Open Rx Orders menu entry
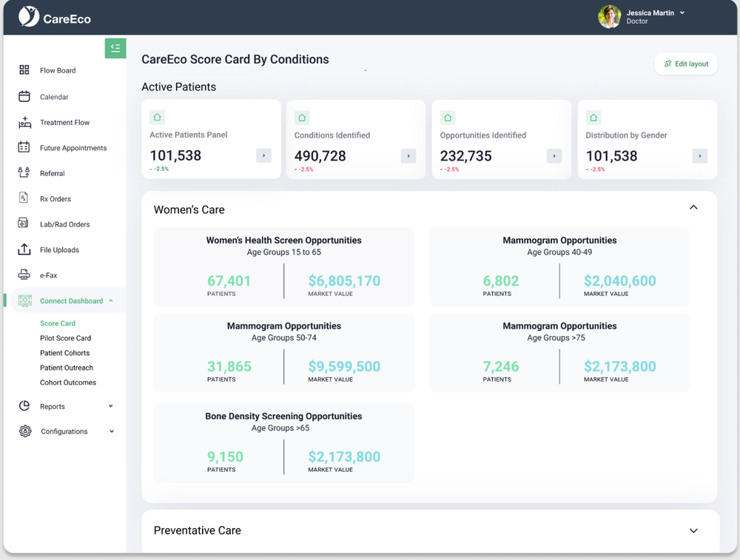This screenshot has width=740, height=560. tap(55, 198)
